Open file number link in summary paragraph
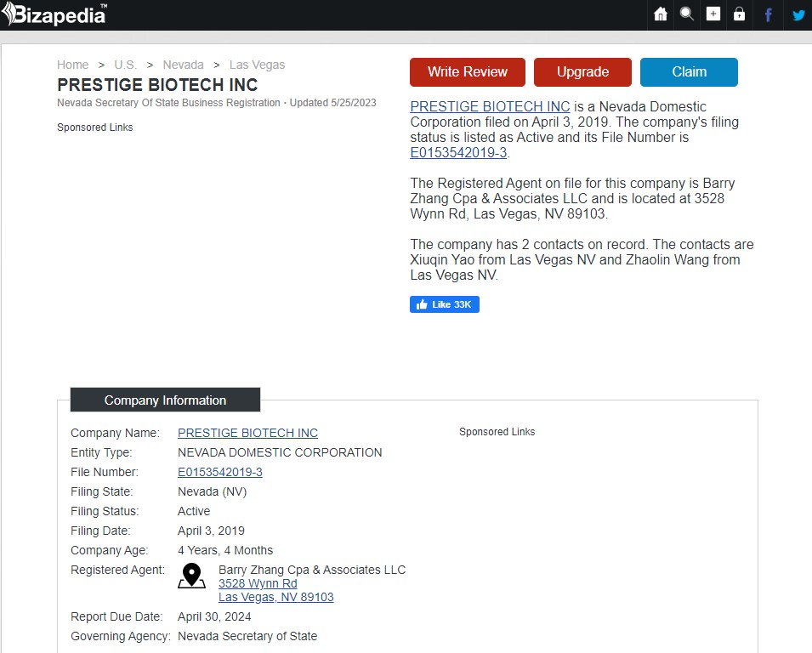The image size is (812, 653). pyautogui.click(x=458, y=153)
